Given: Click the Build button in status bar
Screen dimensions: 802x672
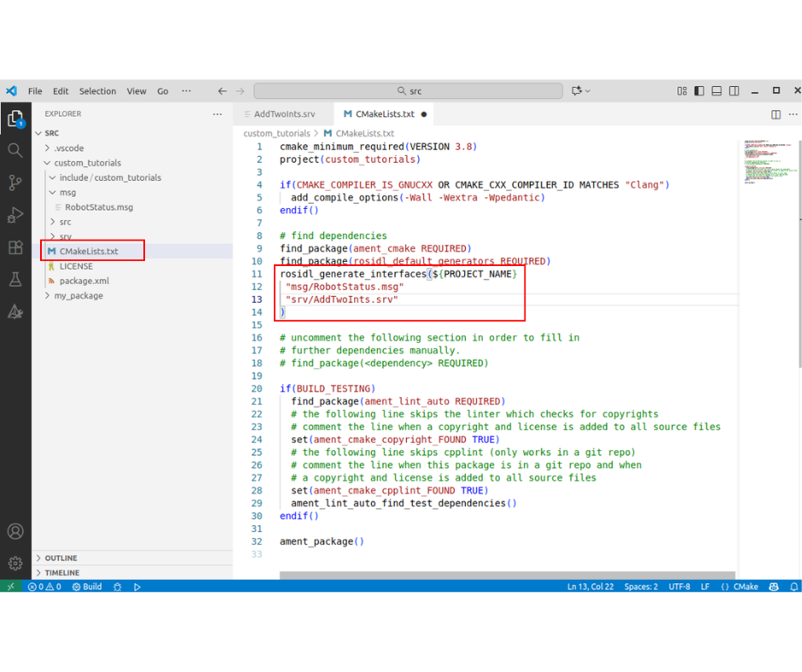Looking at the screenshot, I should coord(87,587).
